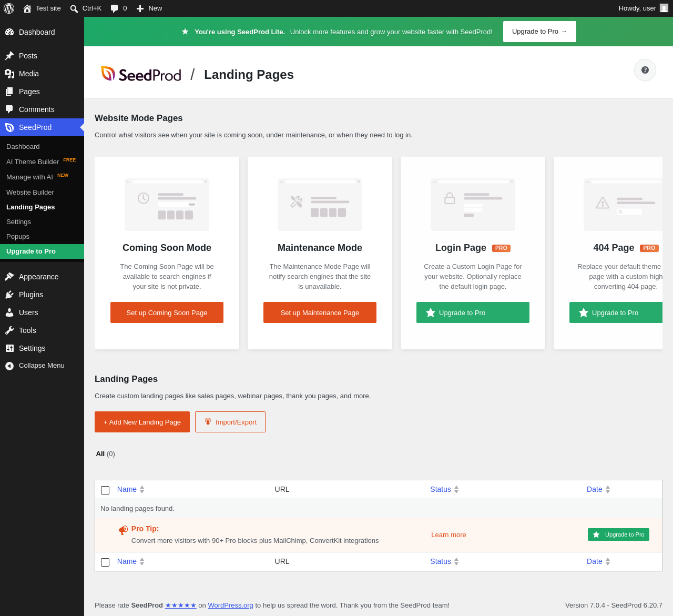The image size is (673, 616).
Task: Click the user avatar in admin bar
Action: pos(664,8)
